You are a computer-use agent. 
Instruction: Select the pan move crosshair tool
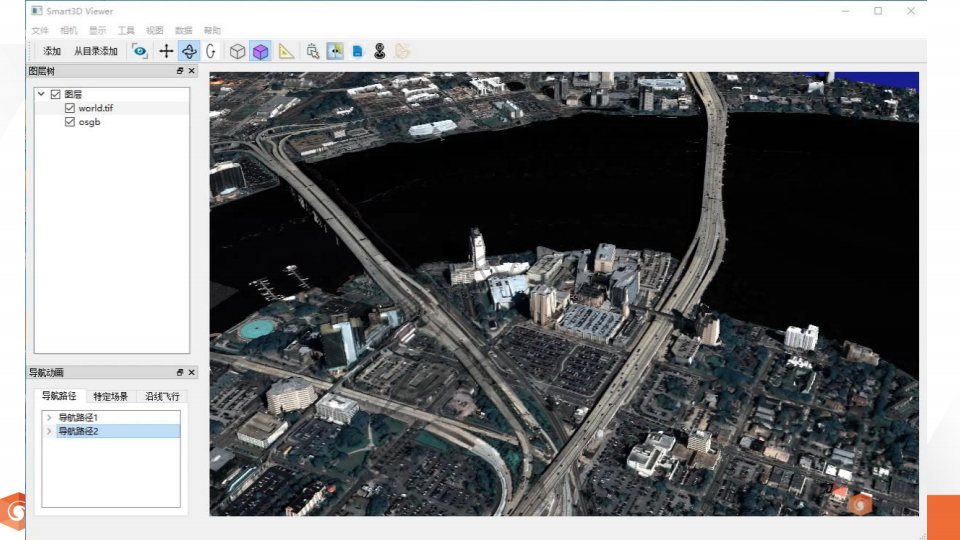pos(166,51)
